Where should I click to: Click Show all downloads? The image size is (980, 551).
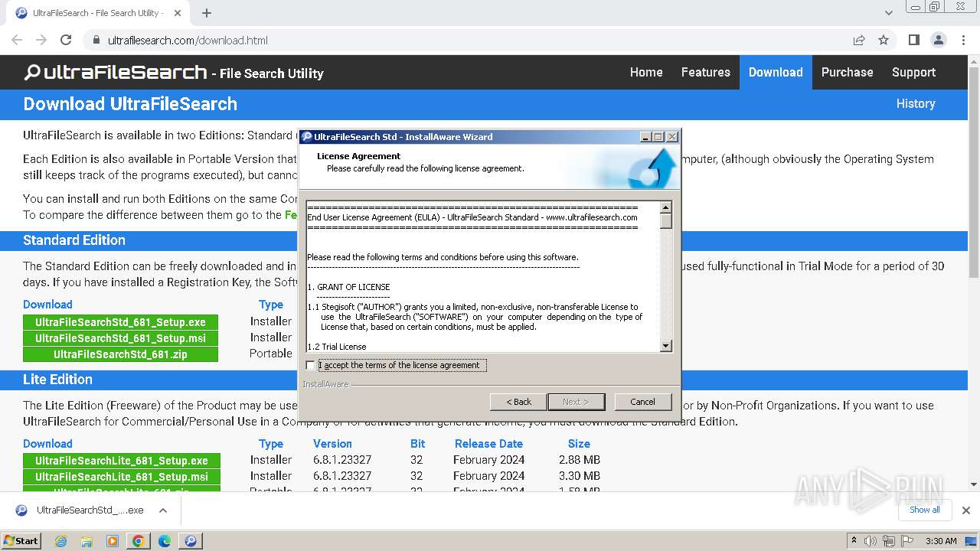coord(924,510)
